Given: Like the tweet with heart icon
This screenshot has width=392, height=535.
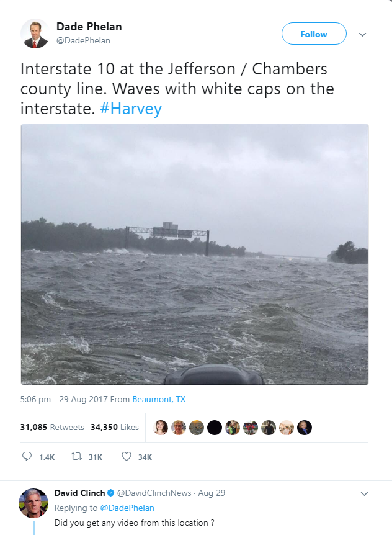Looking at the screenshot, I should [127, 456].
